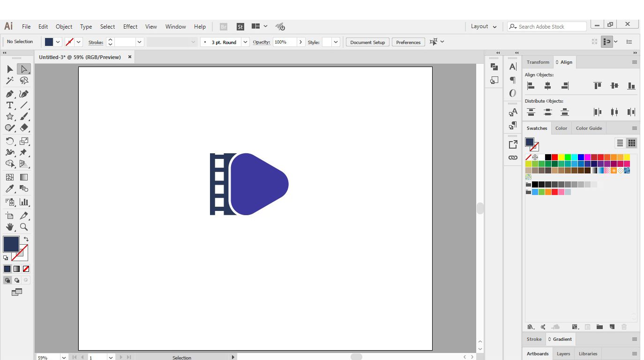The width and height of the screenshot is (644, 360).
Task: Select the Mesh tool
Action: coord(10,177)
